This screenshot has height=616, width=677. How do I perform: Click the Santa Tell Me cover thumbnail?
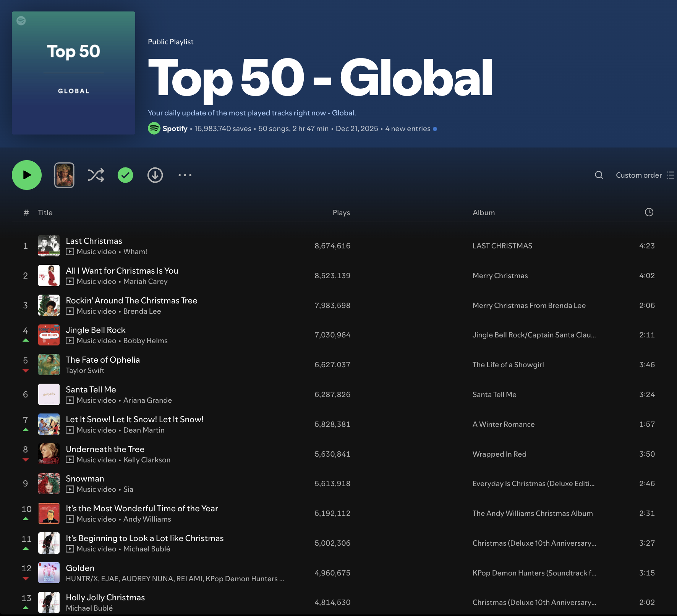click(49, 394)
